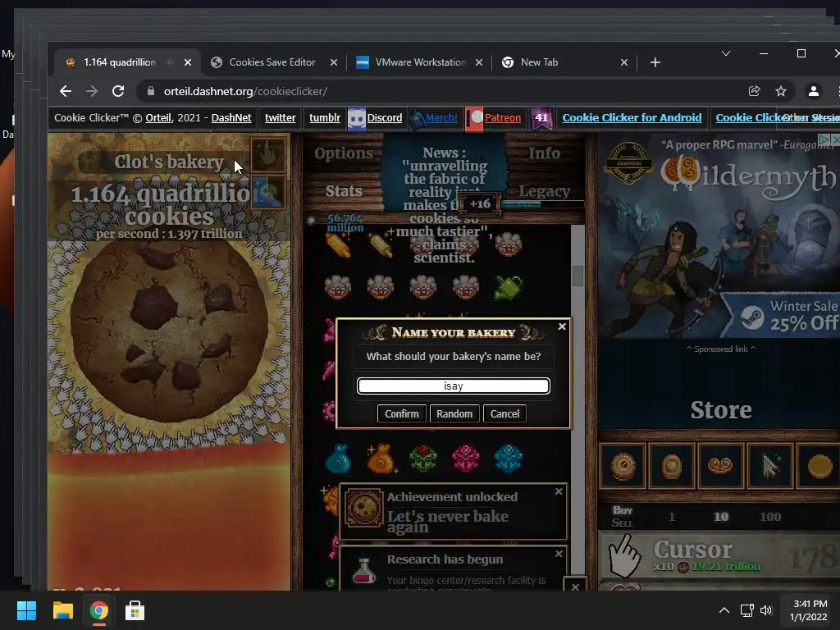Click the big chocolate chip cookie

click(x=169, y=333)
